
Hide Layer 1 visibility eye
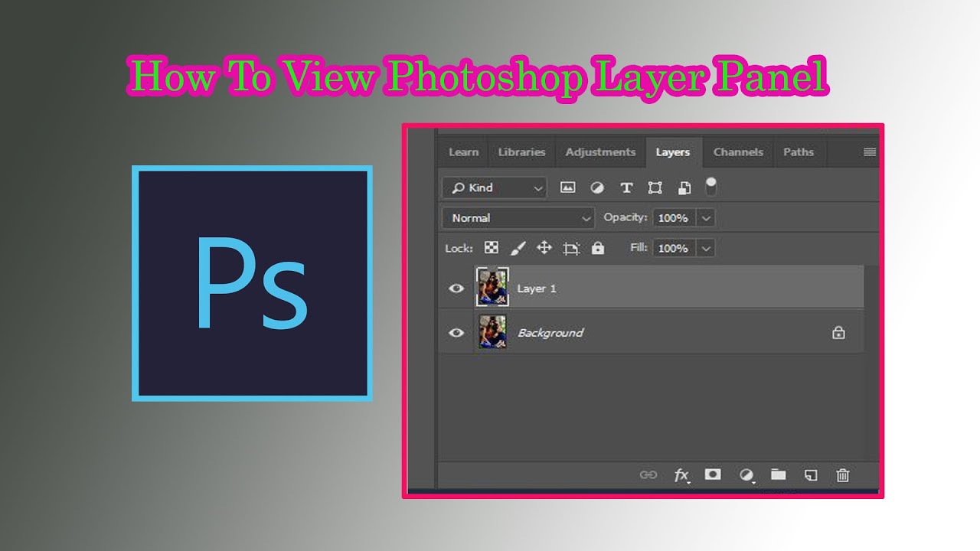pos(456,289)
